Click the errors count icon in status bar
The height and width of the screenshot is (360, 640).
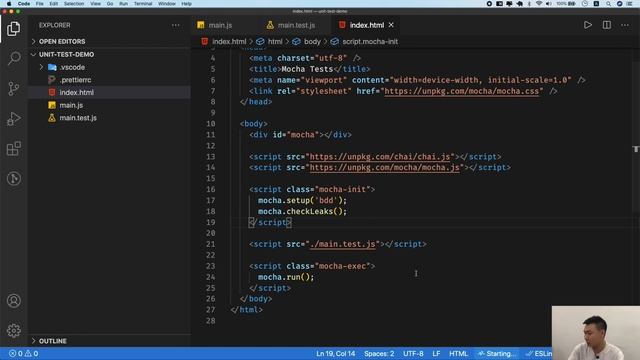13,353
